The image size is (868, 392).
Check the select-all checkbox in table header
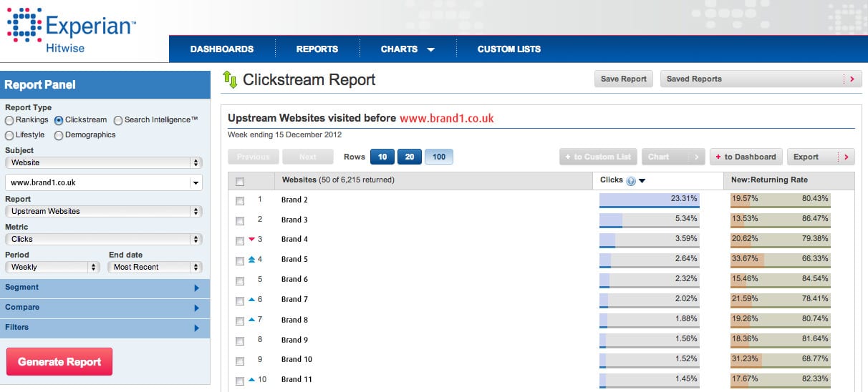240,181
